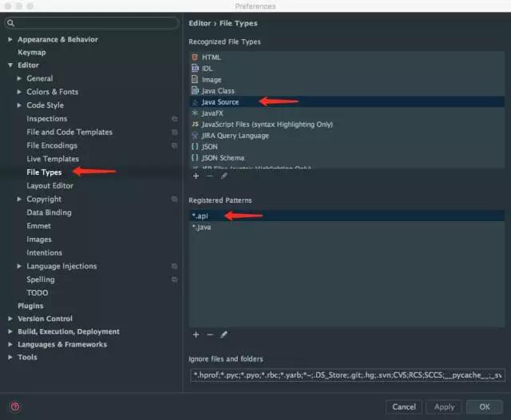
Task: Edit the selected registered pattern
Action: click(224, 335)
